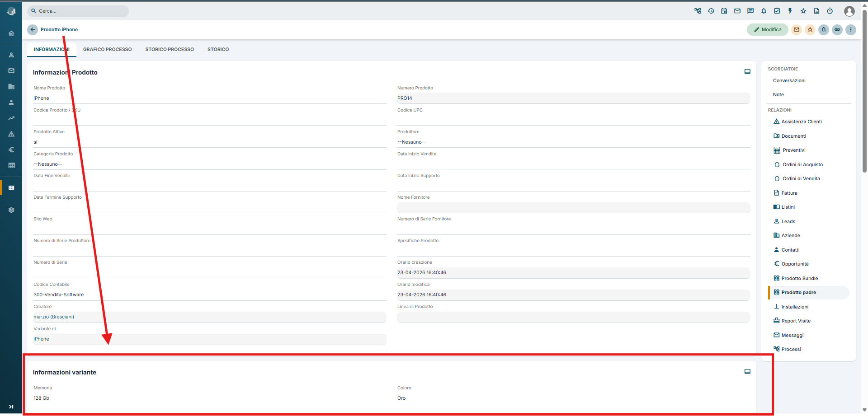Open Ordini di Acquisto relation
Image resolution: width=868 pixels, height=416 pixels.
[x=798, y=164]
